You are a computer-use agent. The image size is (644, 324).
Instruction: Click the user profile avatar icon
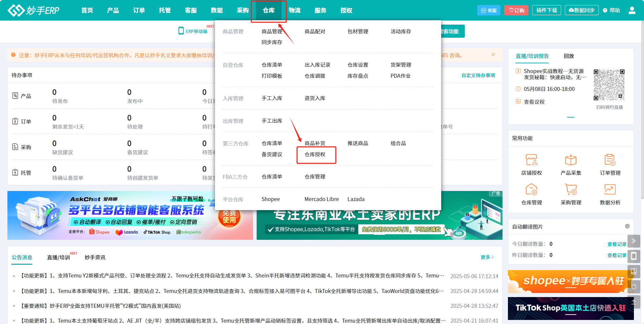(x=632, y=10)
